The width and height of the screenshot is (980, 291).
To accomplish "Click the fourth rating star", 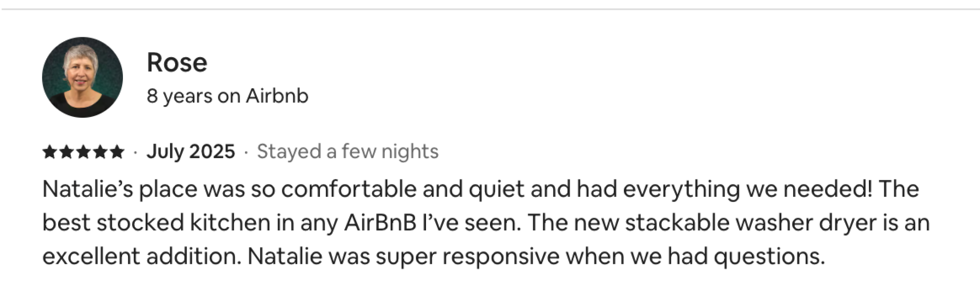I will coord(100,152).
